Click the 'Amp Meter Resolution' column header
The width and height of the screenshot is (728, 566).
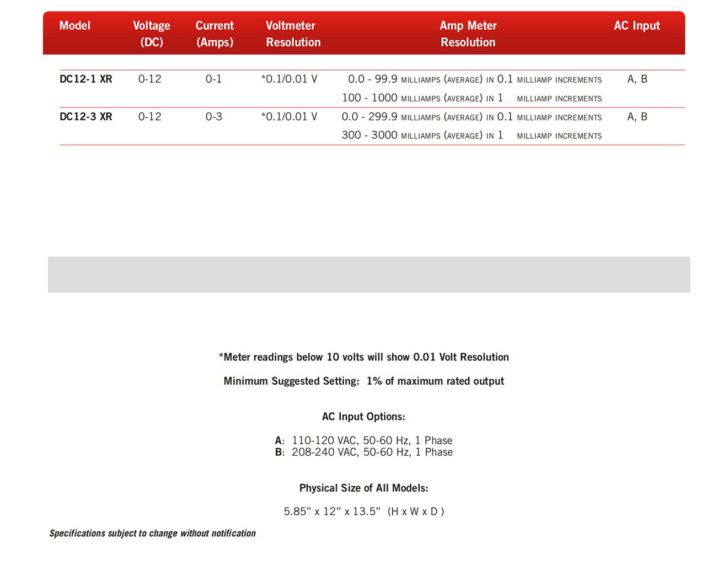pos(468,34)
